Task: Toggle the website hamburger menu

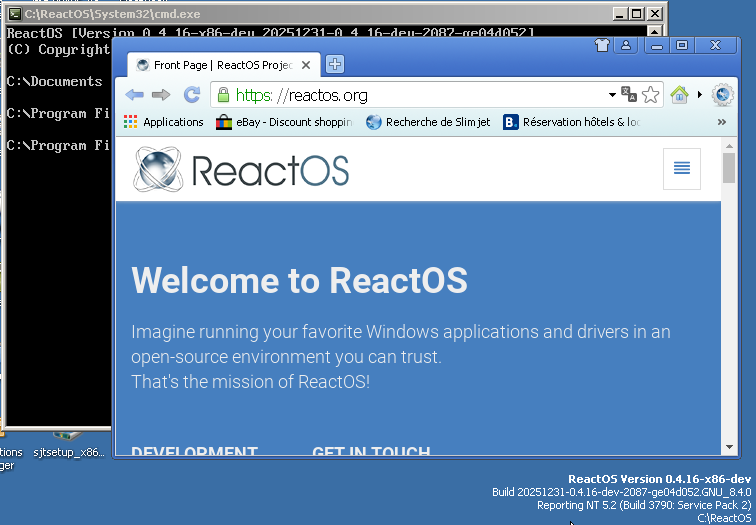Action: [682, 168]
